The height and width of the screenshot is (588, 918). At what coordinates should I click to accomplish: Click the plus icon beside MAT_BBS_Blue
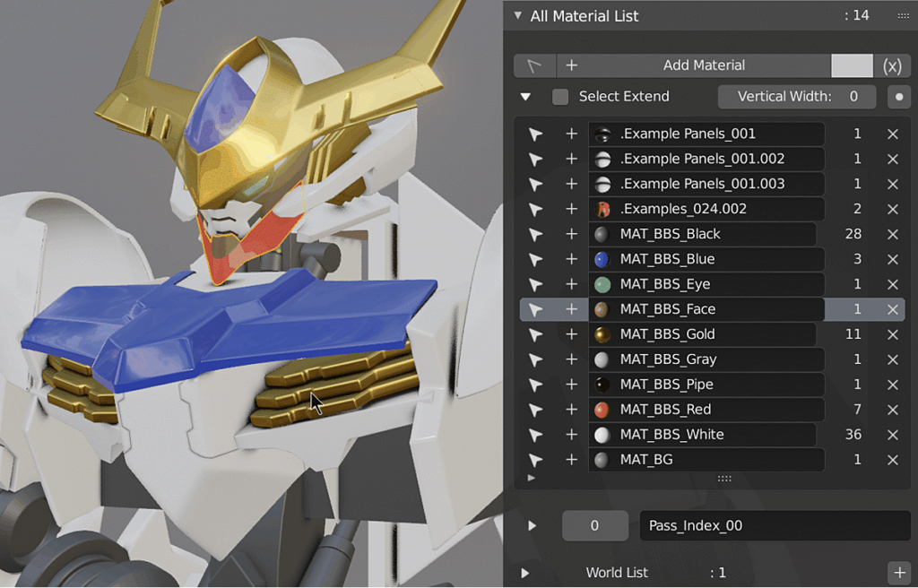coord(571,259)
